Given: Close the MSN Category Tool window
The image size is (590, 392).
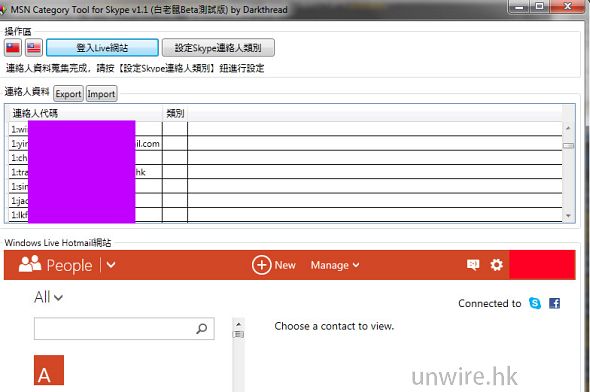Looking at the screenshot, I should click(567, 6).
